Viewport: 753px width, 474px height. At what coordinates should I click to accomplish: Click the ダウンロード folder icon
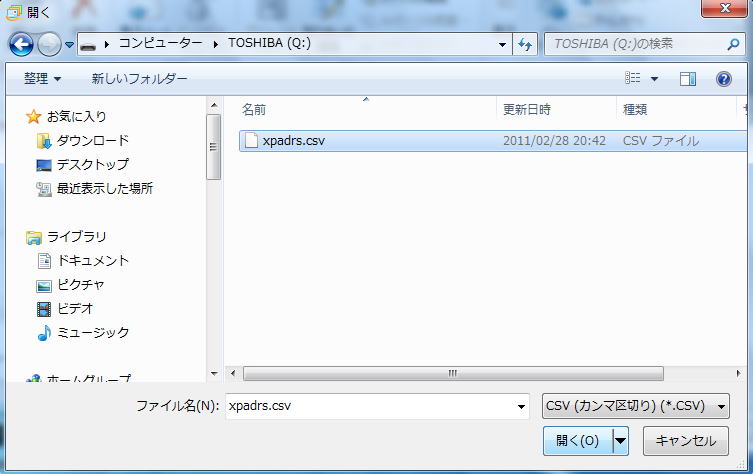(x=44, y=141)
